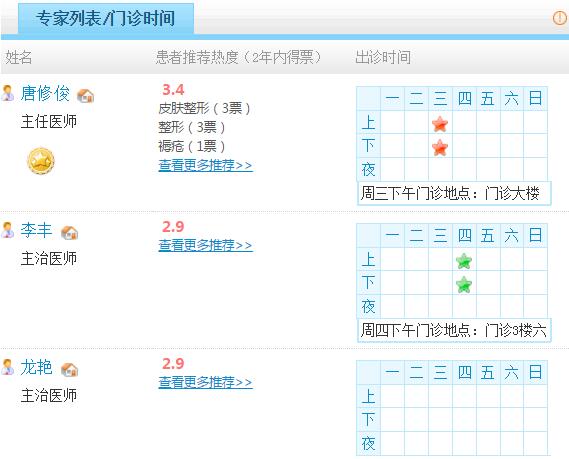Click the doctor avatar icon beside 唐修俊

(x=8, y=93)
